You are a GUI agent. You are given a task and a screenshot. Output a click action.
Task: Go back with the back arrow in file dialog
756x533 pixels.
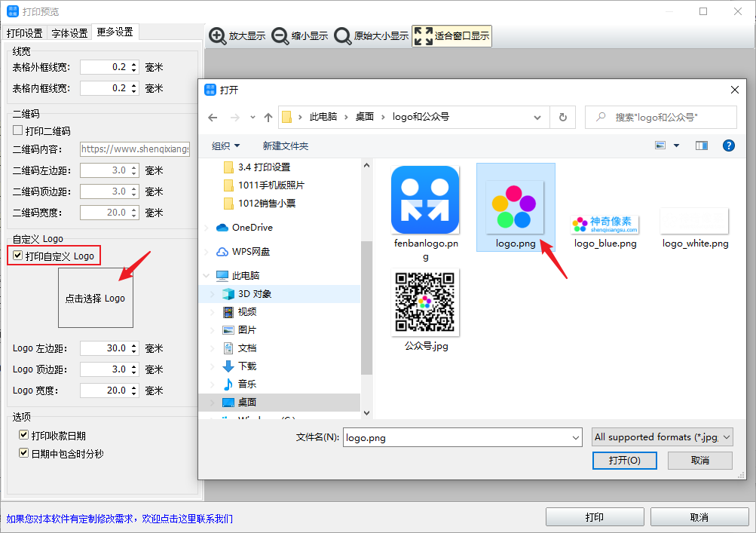click(x=213, y=118)
